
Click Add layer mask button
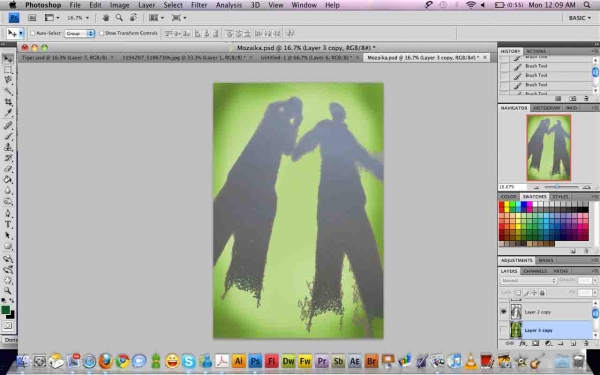coord(535,344)
